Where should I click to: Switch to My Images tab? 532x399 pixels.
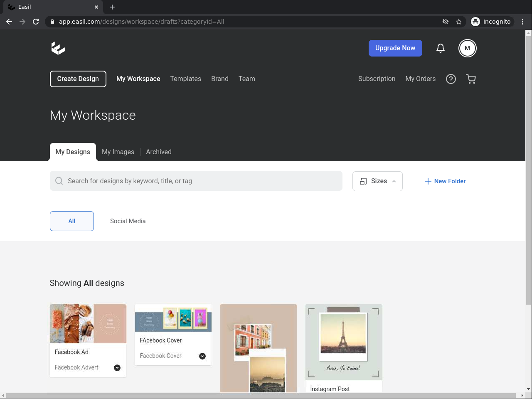click(118, 152)
